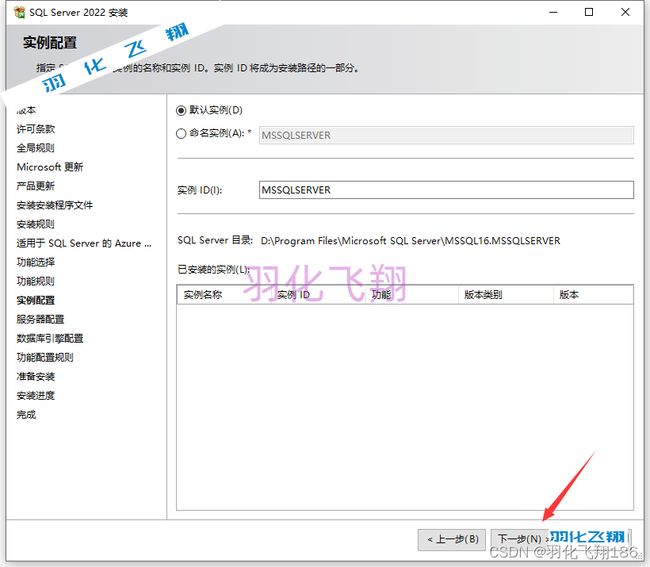Maximize the SQL Server 2022 setup window
This screenshot has width=650, height=567.
(589, 12)
